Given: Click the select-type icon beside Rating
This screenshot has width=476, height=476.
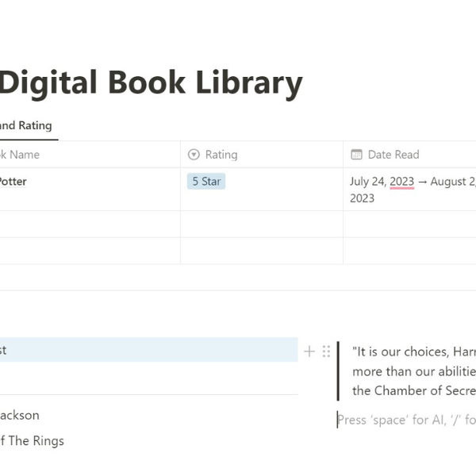Looking at the screenshot, I should pyautogui.click(x=194, y=155).
